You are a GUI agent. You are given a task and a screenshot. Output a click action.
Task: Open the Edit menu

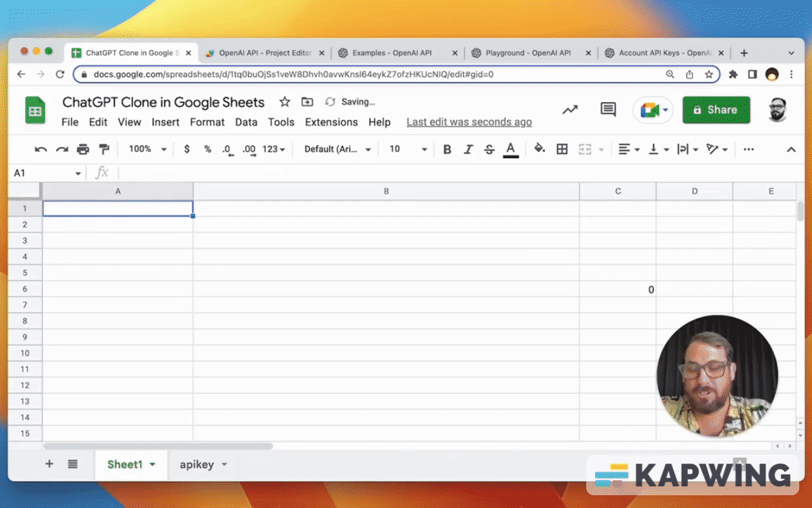98,122
